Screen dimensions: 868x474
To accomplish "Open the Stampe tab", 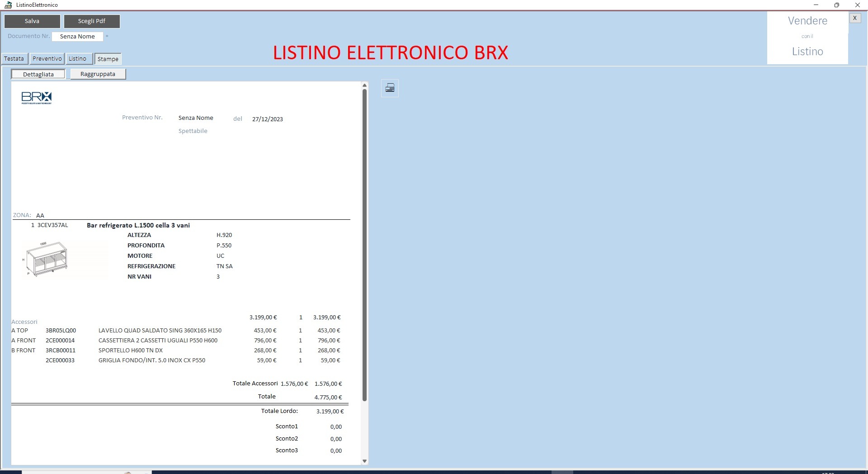I will click(108, 59).
